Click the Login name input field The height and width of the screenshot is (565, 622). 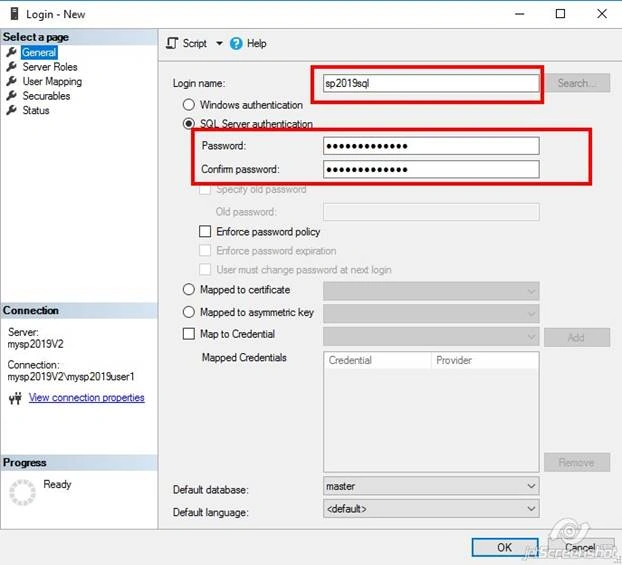coord(431,83)
